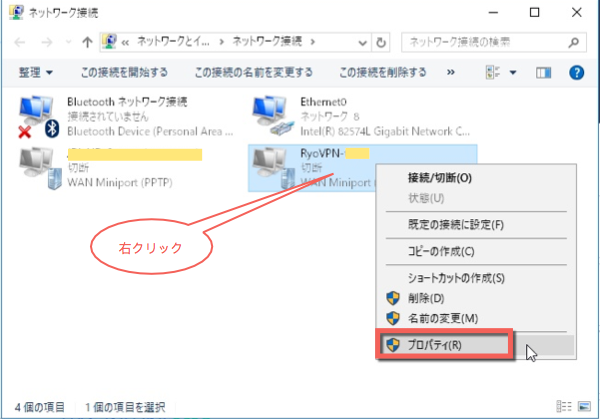Viewport: 600px width, 419px height.
Task: Open the change view options dropdown
Action: click(514, 73)
